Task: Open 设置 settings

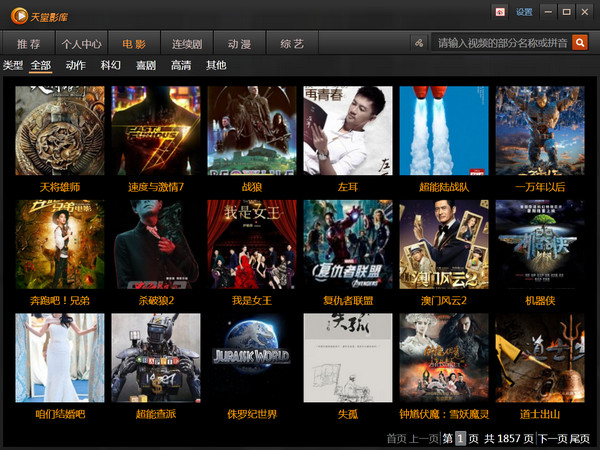Action: coord(524,12)
